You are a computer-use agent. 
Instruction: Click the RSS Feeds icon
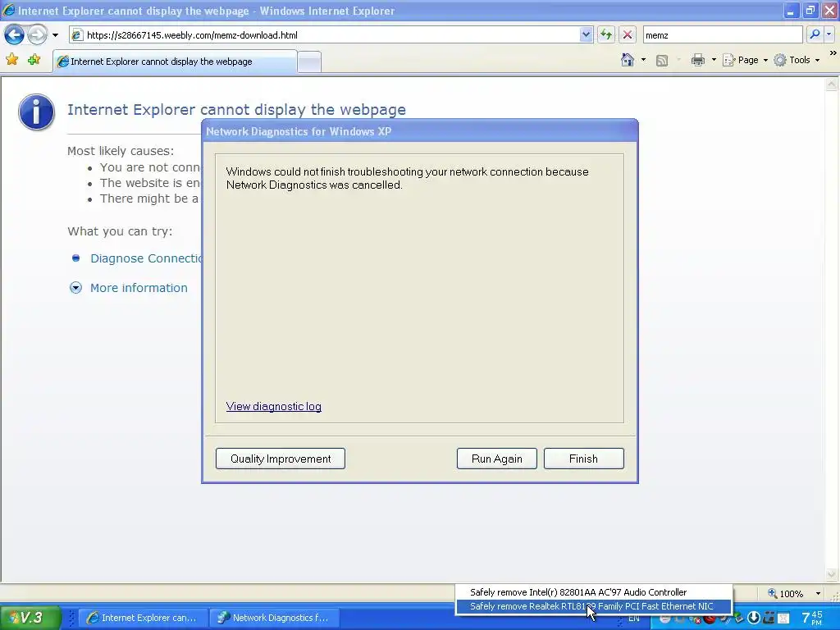pyautogui.click(x=662, y=61)
